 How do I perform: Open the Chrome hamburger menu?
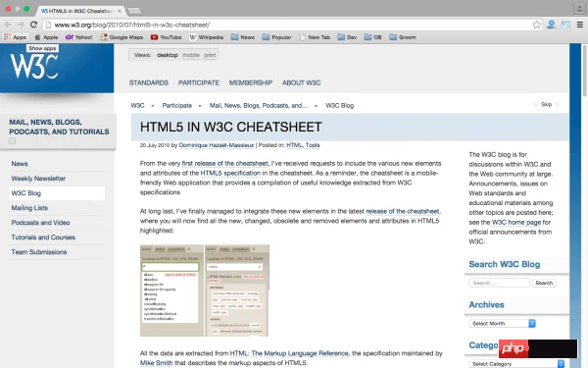[x=580, y=25]
